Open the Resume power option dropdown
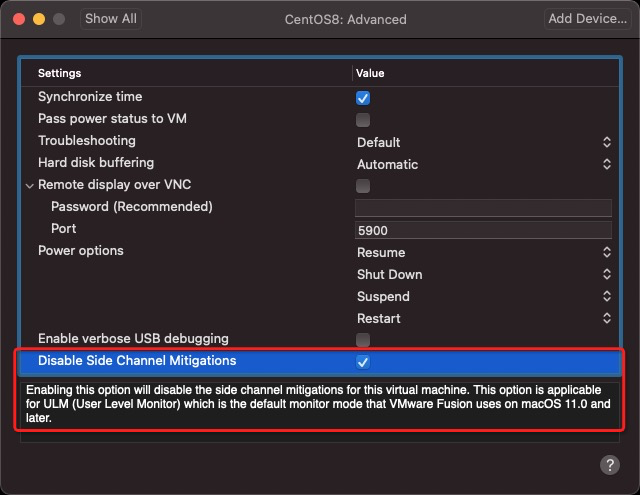This screenshot has width=640, height=495. 483,252
